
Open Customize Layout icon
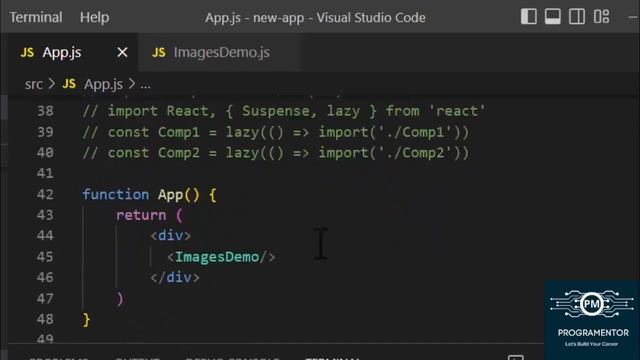[x=601, y=17]
